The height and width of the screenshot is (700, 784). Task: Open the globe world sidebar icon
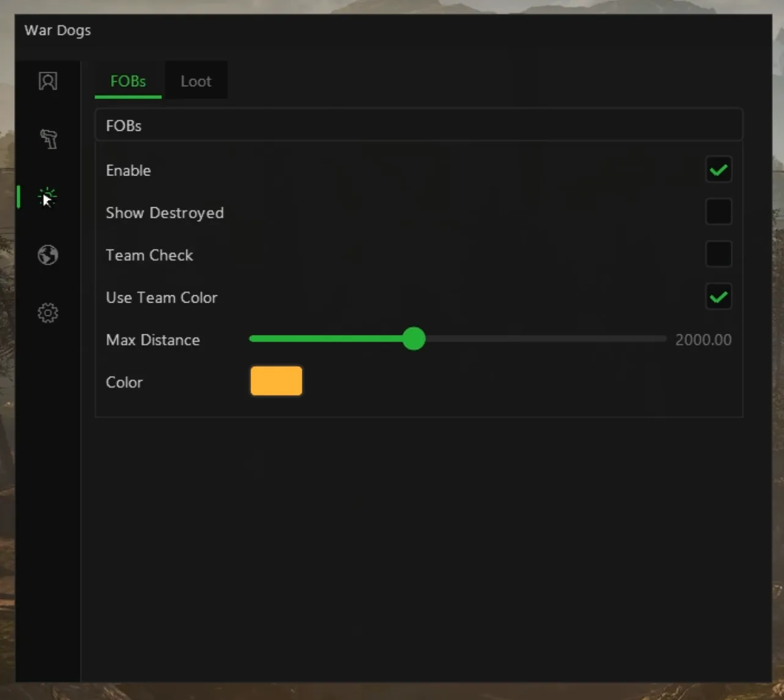click(48, 255)
